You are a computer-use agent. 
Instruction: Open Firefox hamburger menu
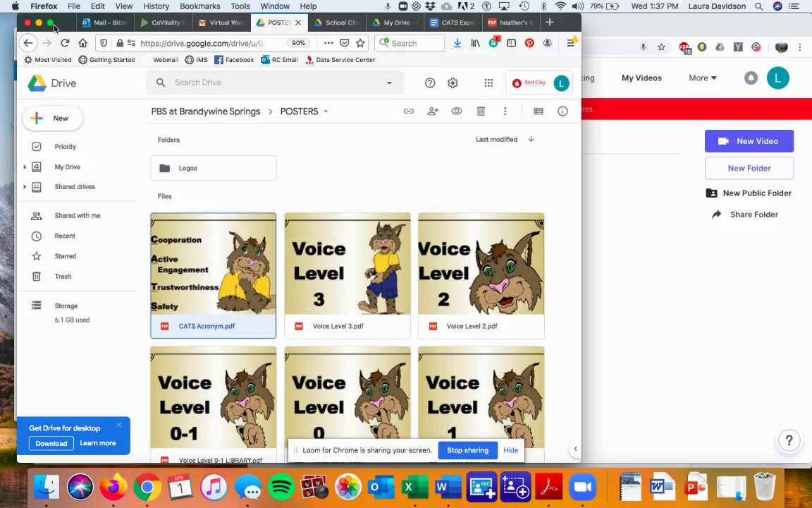point(571,43)
